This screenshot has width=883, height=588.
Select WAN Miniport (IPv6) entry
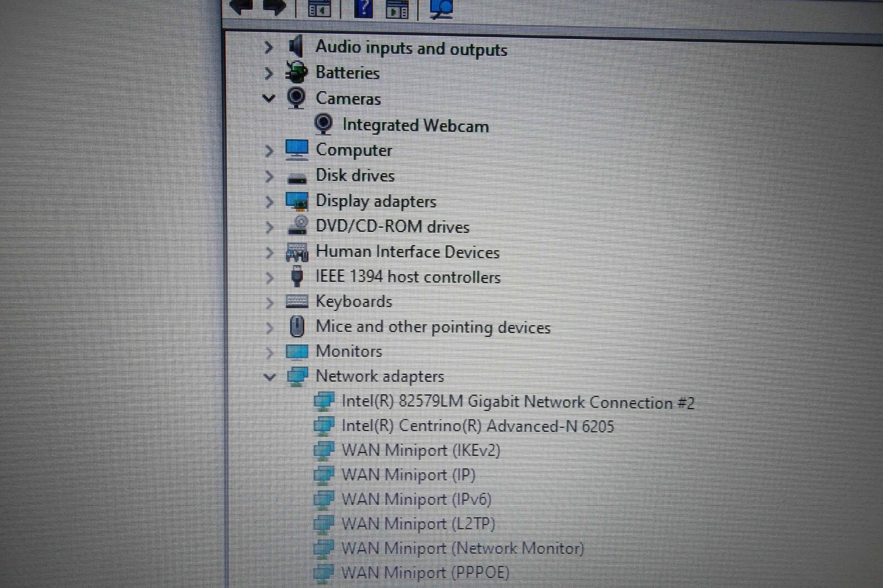(417, 499)
